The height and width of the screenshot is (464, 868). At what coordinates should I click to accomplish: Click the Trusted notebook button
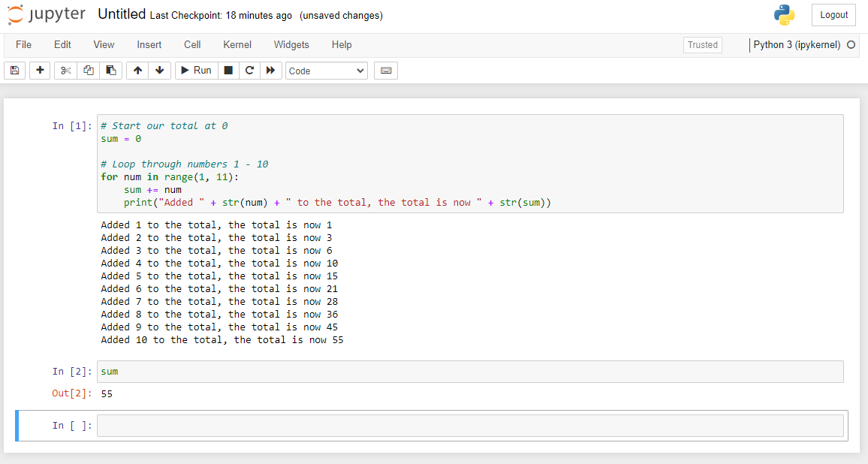703,45
